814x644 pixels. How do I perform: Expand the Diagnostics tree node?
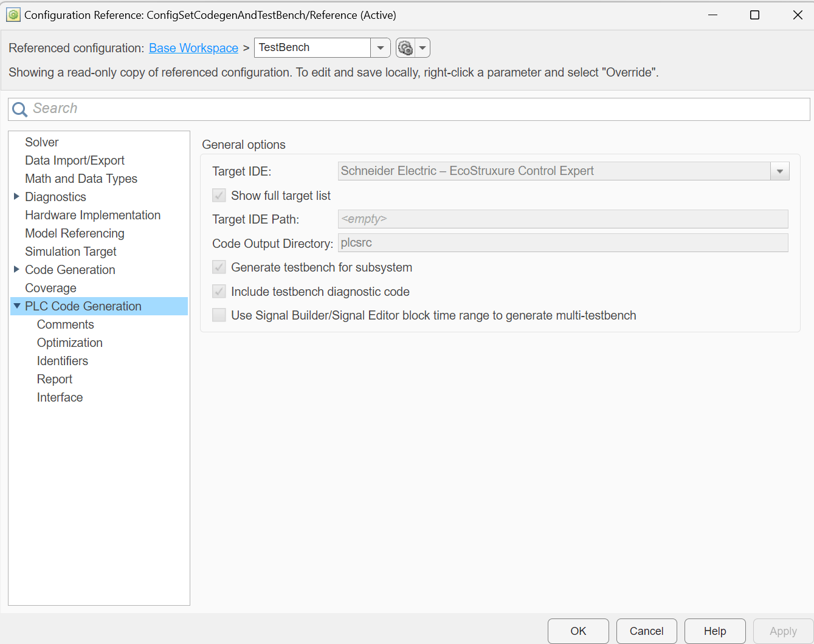tap(16, 196)
